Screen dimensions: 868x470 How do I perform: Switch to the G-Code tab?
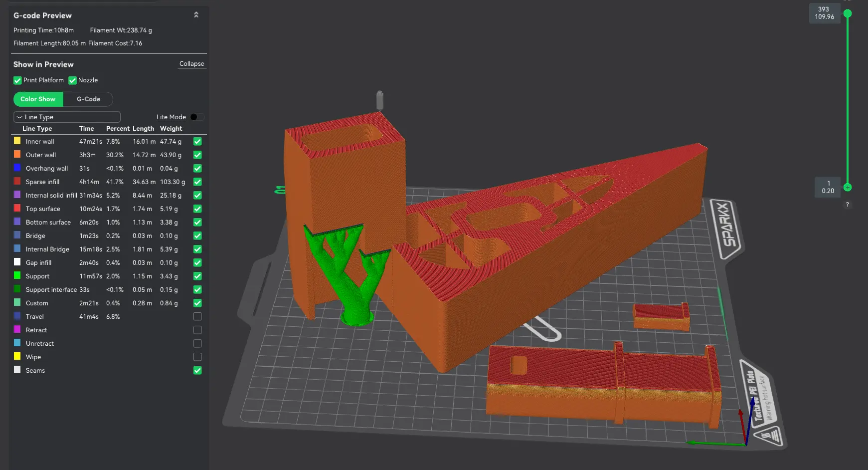(x=88, y=99)
